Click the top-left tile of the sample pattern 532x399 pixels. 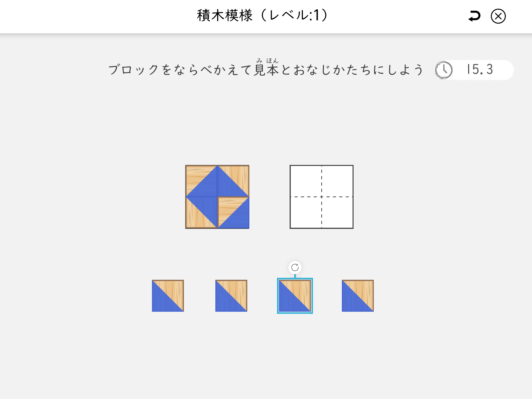tap(201, 181)
